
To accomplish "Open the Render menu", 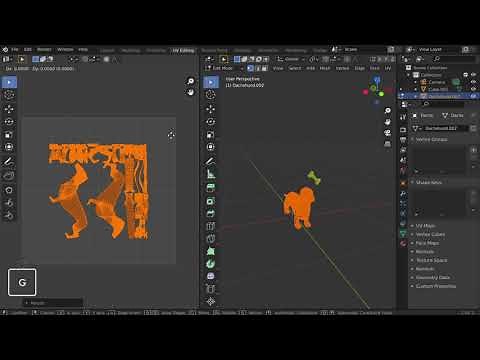I will 44,50.
